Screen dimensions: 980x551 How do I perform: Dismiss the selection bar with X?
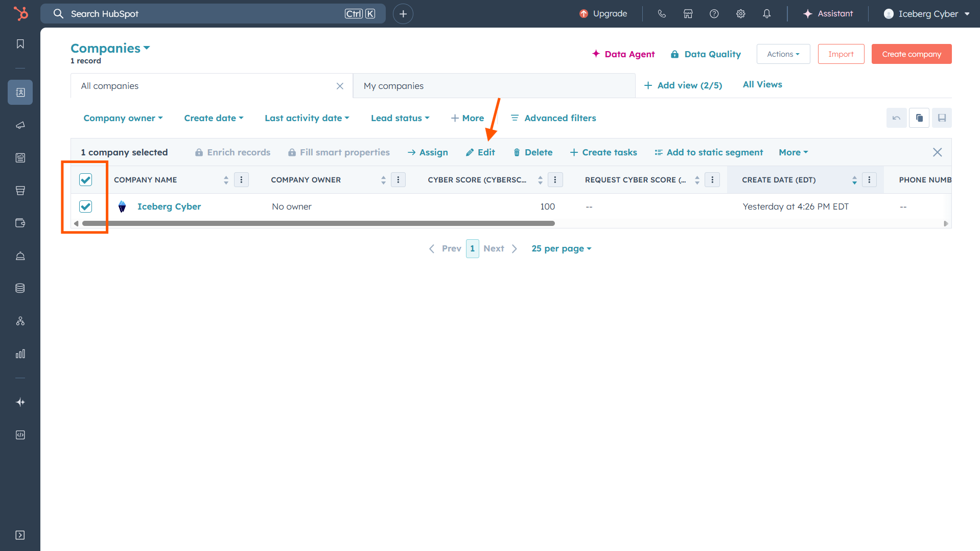click(938, 152)
